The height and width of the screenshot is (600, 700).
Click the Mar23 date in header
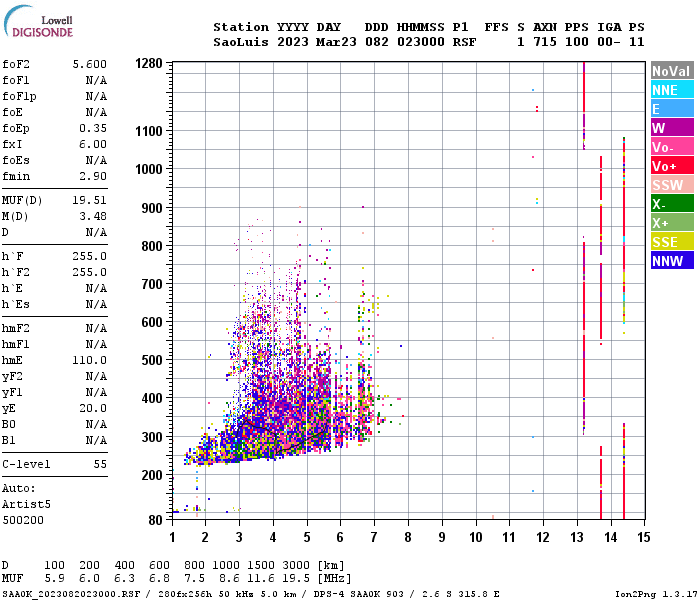click(x=336, y=42)
